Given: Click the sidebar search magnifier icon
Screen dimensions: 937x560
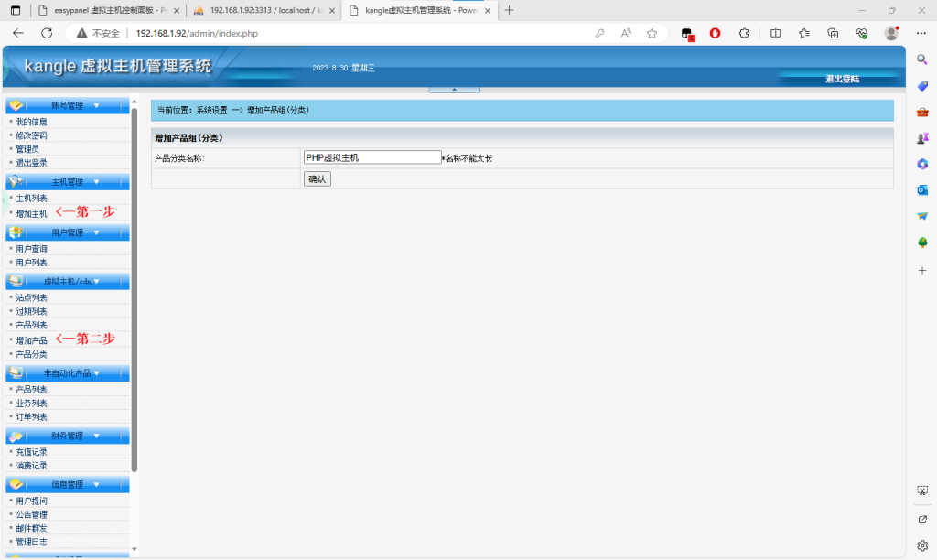Looking at the screenshot, I should coord(922,59).
